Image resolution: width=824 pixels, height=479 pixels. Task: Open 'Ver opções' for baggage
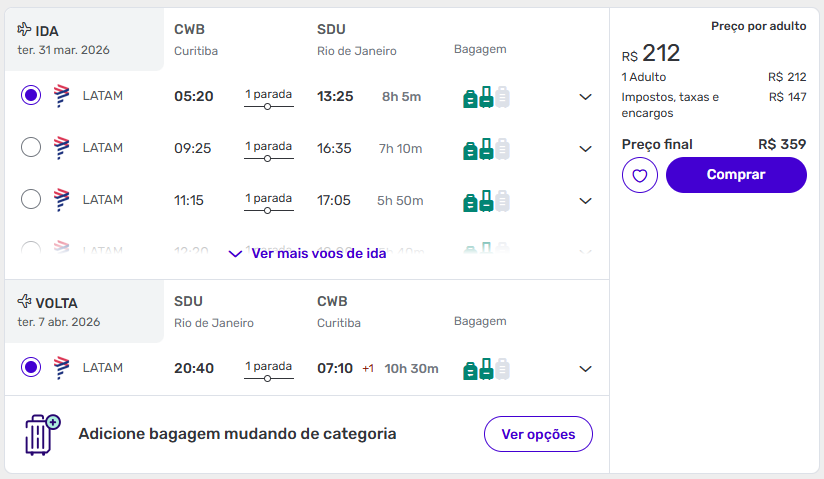click(538, 434)
